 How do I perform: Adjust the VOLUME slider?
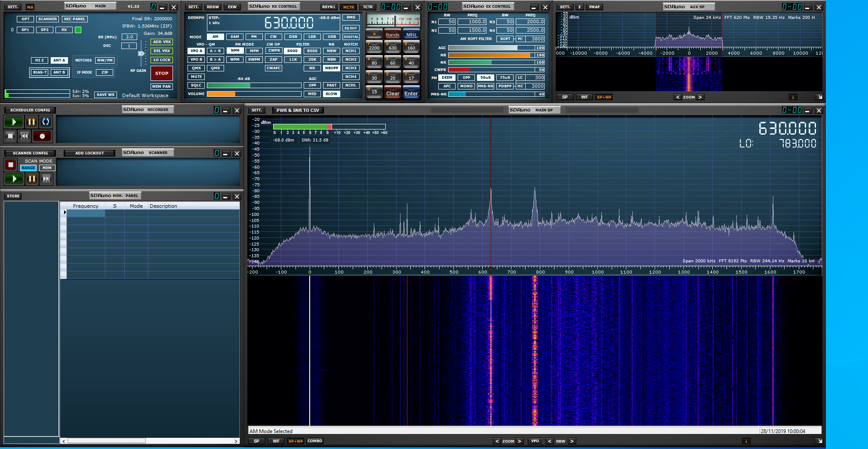(254, 94)
